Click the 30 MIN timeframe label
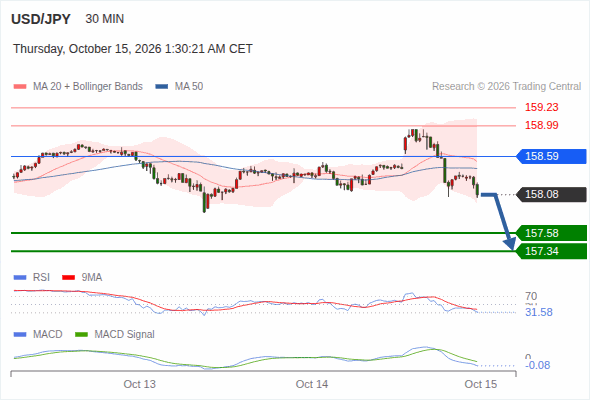Viewport: 590px width, 400px height. 105,19
